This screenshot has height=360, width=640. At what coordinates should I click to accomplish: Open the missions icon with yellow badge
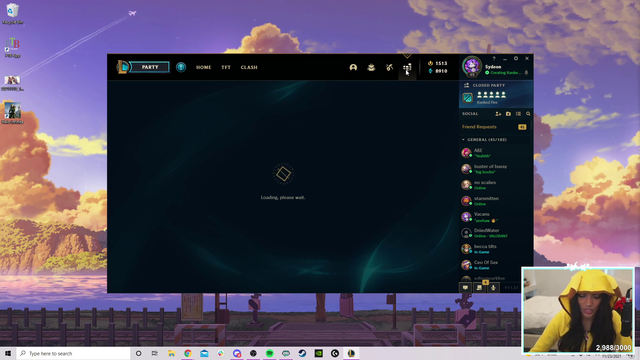click(480, 287)
